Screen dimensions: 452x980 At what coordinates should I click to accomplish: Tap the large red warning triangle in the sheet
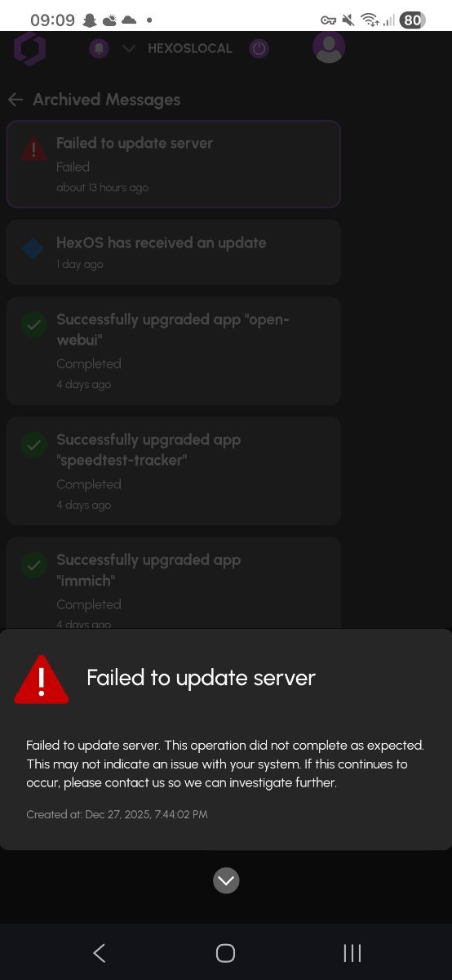pos(42,679)
